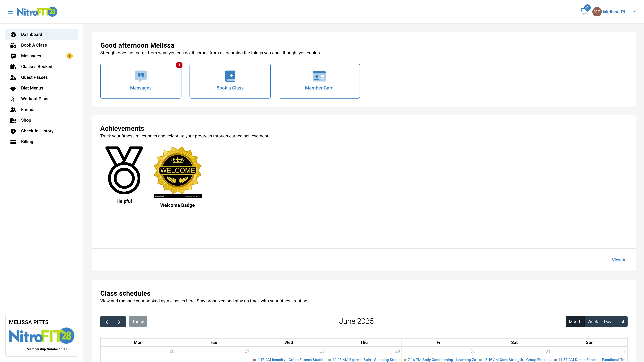The image size is (644, 362).
Task: Toggle the sidebar with the hamburger menu
Action: [x=10, y=12]
